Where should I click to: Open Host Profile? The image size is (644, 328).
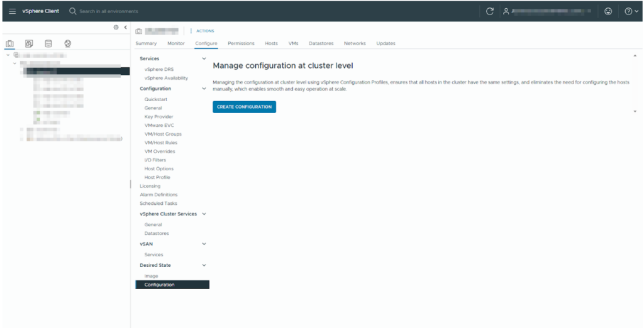(157, 177)
